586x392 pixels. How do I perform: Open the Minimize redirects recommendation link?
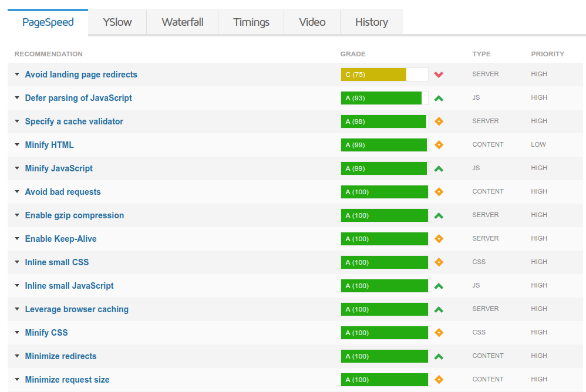(x=60, y=356)
